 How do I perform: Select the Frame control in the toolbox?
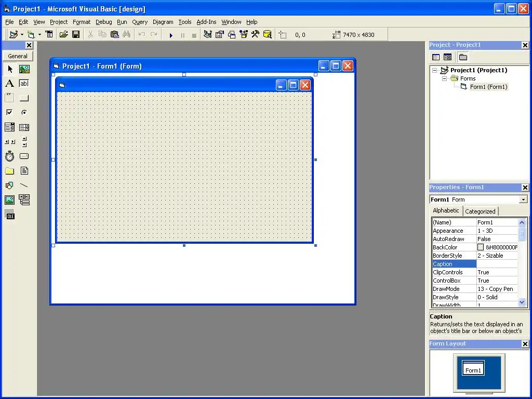[10, 98]
